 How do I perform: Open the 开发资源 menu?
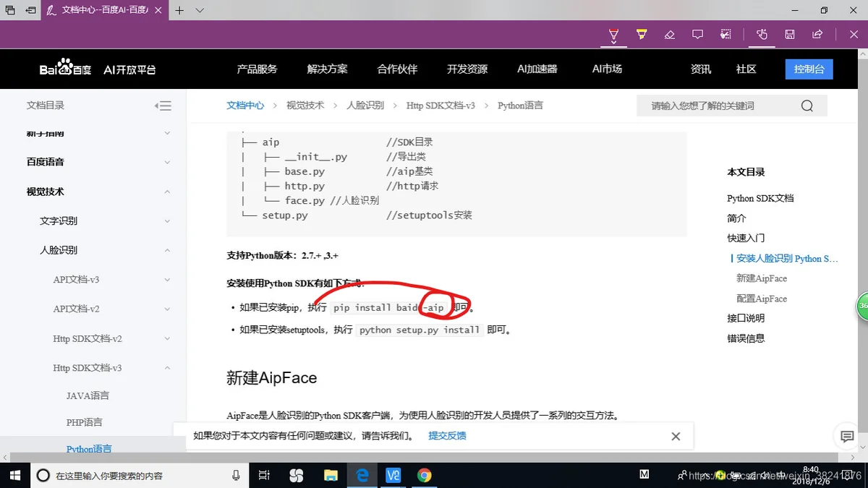[467, 69]
